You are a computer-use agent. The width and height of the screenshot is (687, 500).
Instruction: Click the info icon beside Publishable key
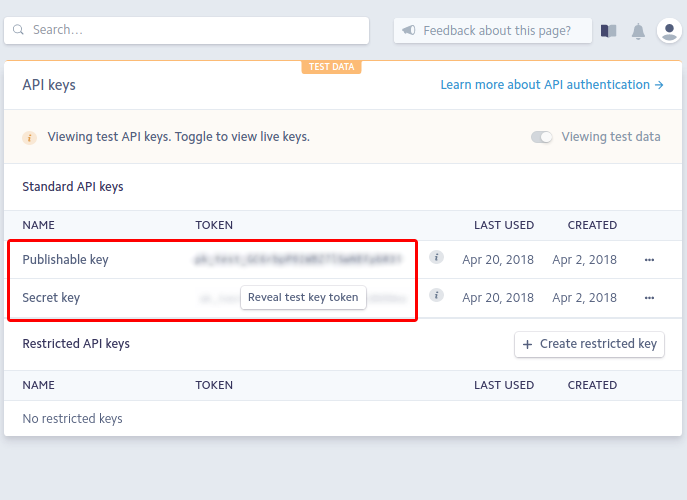click(436, 257)
